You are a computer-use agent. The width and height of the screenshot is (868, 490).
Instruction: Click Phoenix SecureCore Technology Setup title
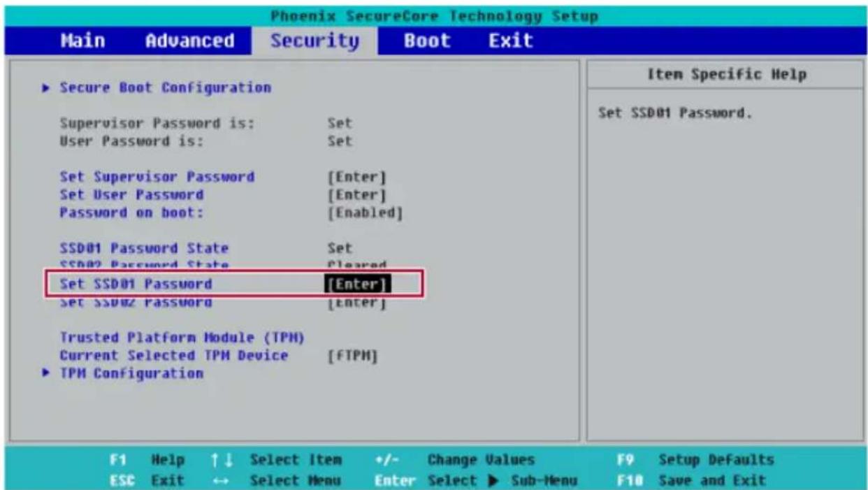pyautogui.click(x=433, y=16)
